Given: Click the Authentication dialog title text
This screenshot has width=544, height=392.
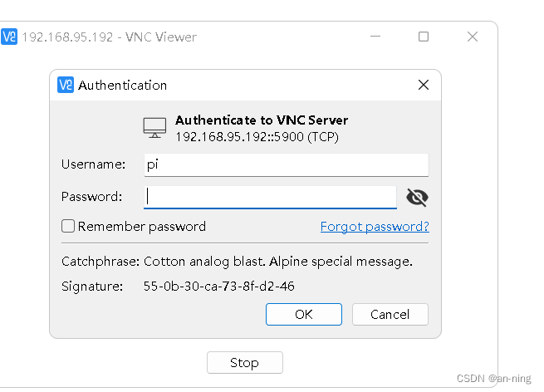Looking at the screenshot, I should click(122, 85).
